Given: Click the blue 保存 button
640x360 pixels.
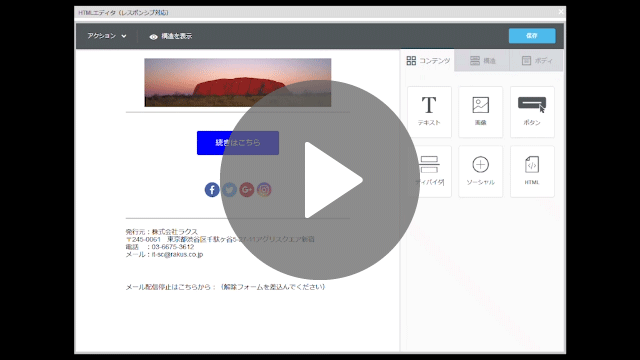Looking at the screenshot, I should 532,36.
